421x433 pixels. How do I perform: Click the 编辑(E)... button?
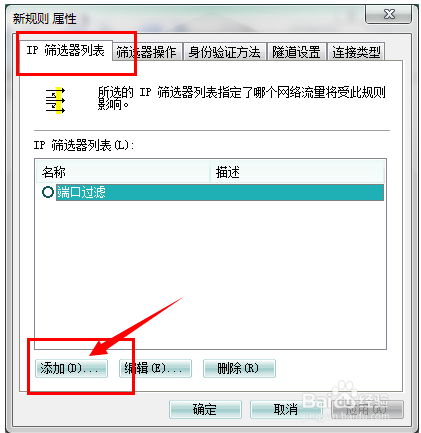(x=155, y=368)
